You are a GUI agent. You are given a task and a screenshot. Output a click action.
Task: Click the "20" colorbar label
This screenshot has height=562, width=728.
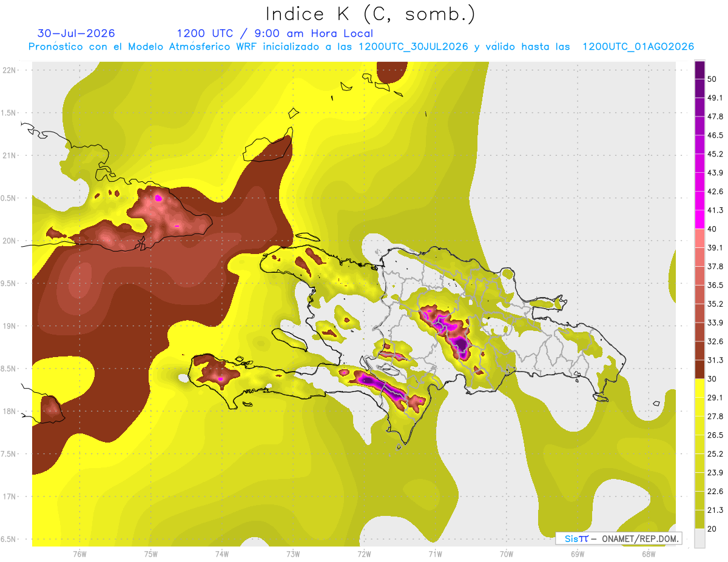(712, 529)
